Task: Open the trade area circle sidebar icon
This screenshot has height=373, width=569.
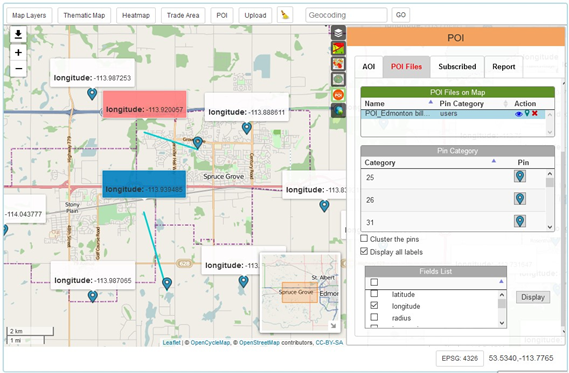Action: tap(338, 79)
